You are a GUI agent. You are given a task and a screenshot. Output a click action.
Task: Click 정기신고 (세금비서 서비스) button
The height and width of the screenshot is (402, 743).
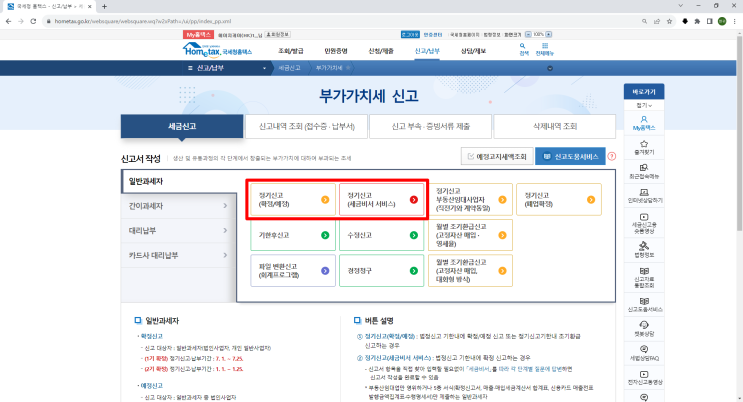[381, 200]
